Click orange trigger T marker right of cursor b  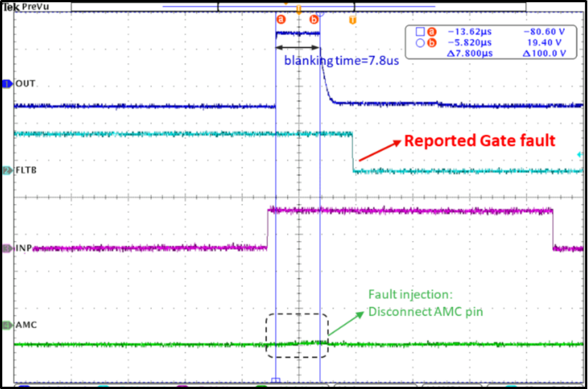click(x=353, y=20)
